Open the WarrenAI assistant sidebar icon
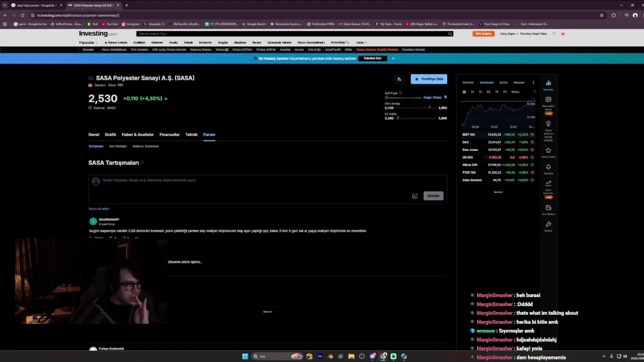The height and width of the screenshot is (362, 644). point(548,100)
